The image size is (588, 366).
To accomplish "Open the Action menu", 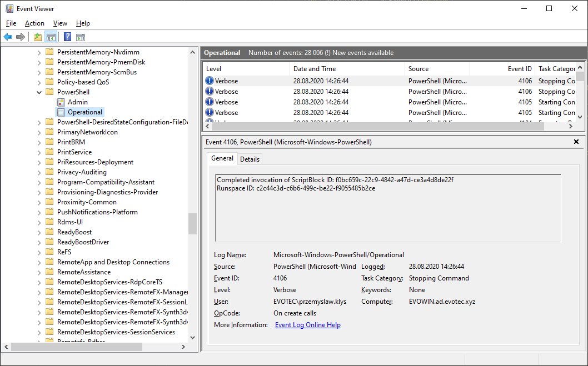I will pos(34,23).
